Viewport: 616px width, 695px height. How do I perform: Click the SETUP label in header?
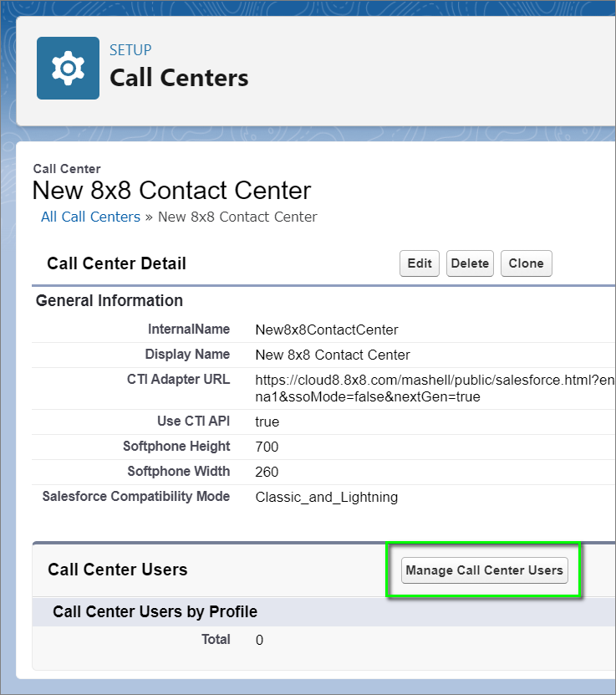pos(130,50)
